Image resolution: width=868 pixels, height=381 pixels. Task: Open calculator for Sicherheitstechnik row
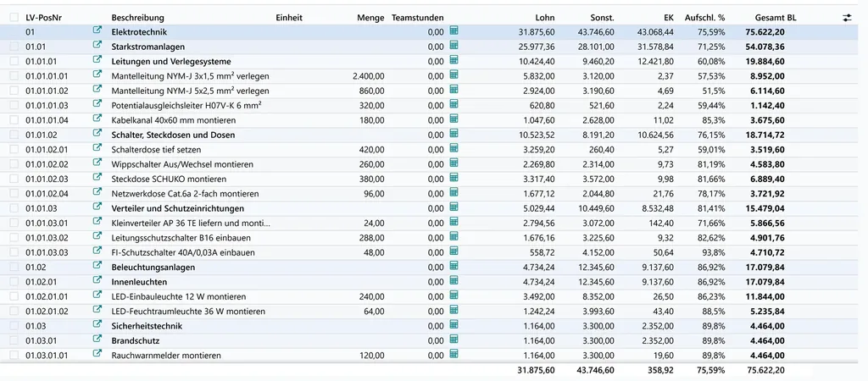454,324
